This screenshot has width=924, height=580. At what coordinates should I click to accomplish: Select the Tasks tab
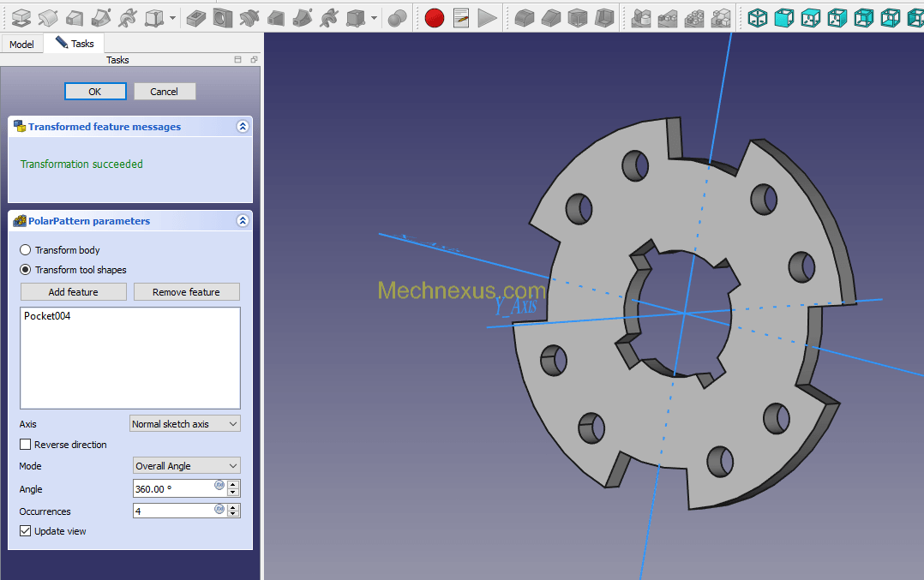point(75,44)
